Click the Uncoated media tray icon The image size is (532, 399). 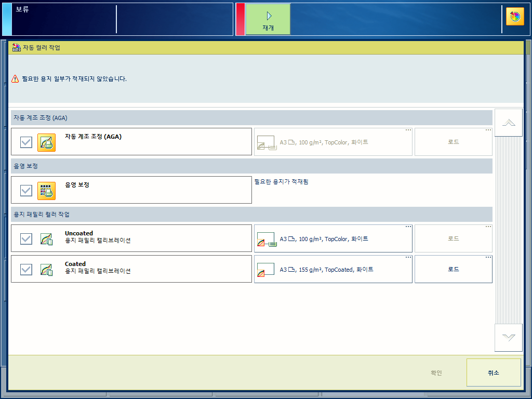tap(267, 240)
